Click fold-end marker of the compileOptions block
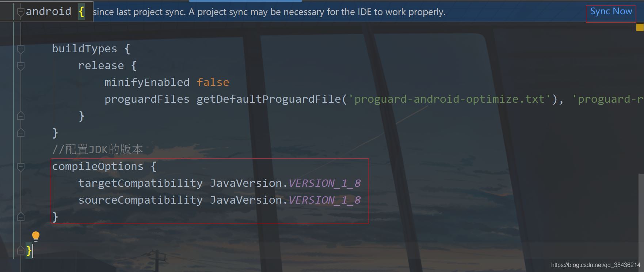The image size is (644, 272). [21, 217]
